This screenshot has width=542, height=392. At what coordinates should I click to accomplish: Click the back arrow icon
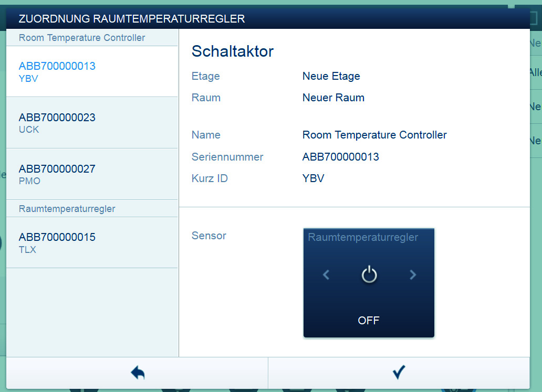138,373
